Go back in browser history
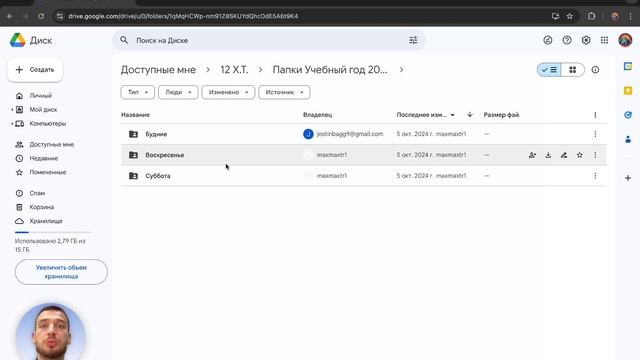640x360 pixels. 10,16
